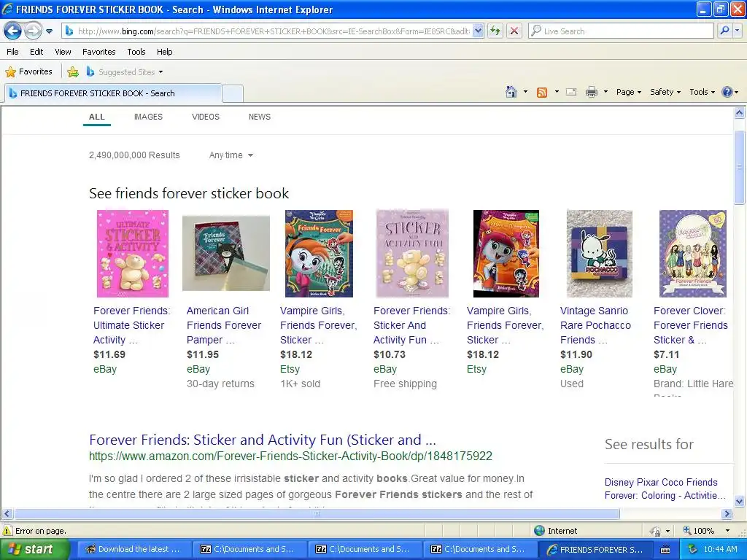Screen dimensions: 747x560
Task: Stop loading with the red X icon
Action: point(514,31)
